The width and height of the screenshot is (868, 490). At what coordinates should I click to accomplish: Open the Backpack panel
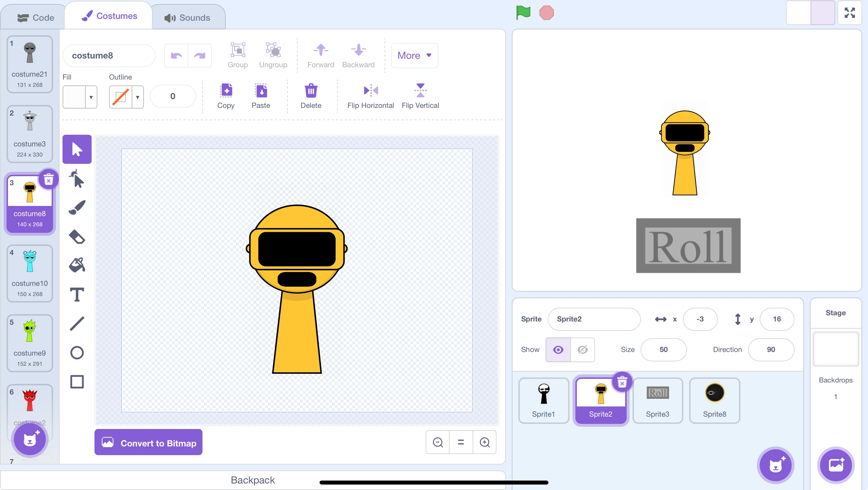[253, 480]
